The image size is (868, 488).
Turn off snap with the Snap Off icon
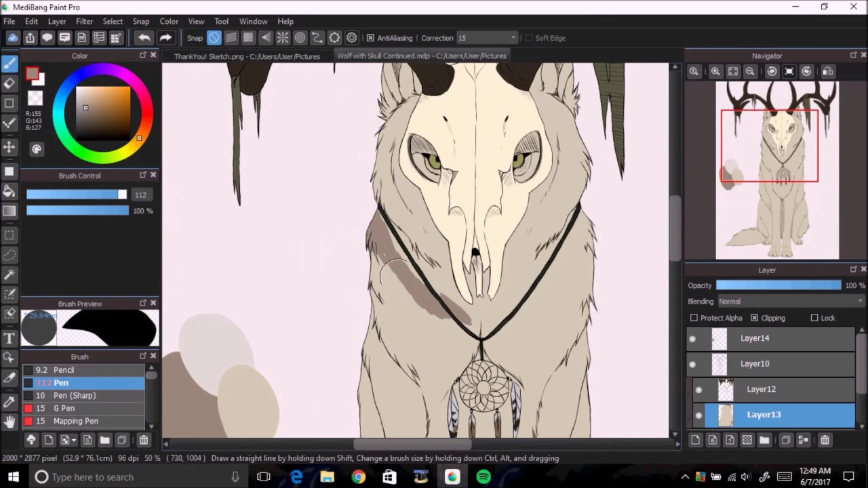click(214, 38)
